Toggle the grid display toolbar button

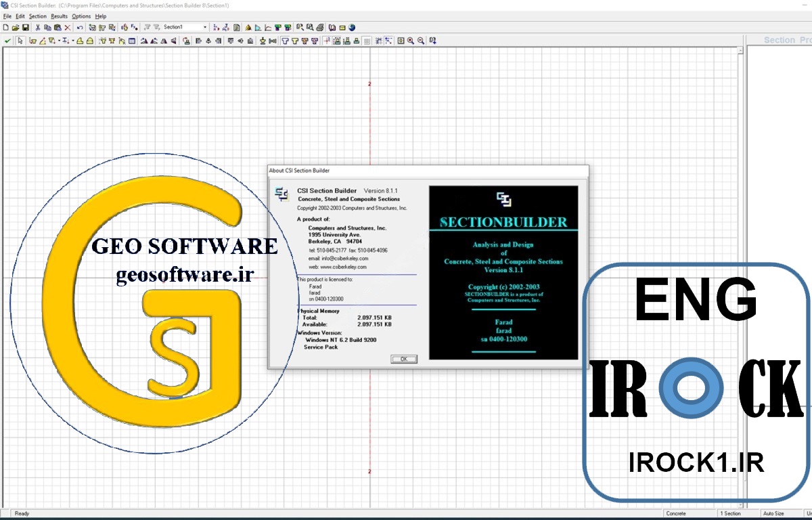[x=367, y=41]
